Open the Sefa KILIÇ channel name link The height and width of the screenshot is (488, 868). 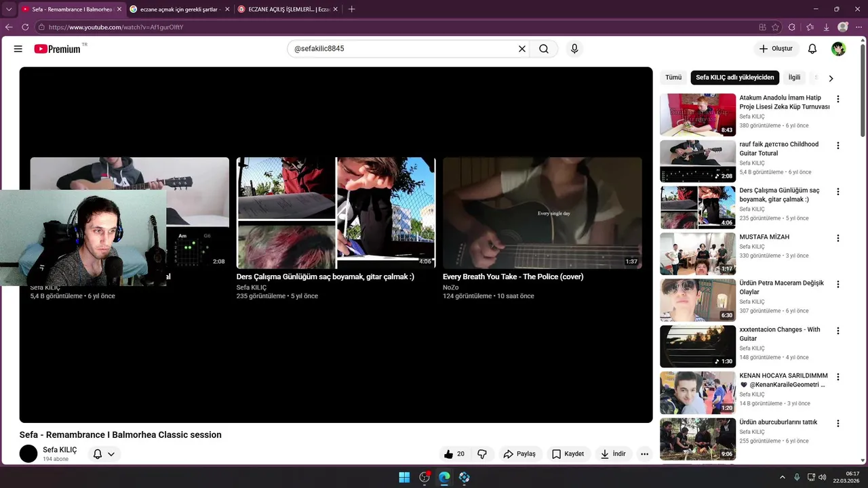point(60,450)
